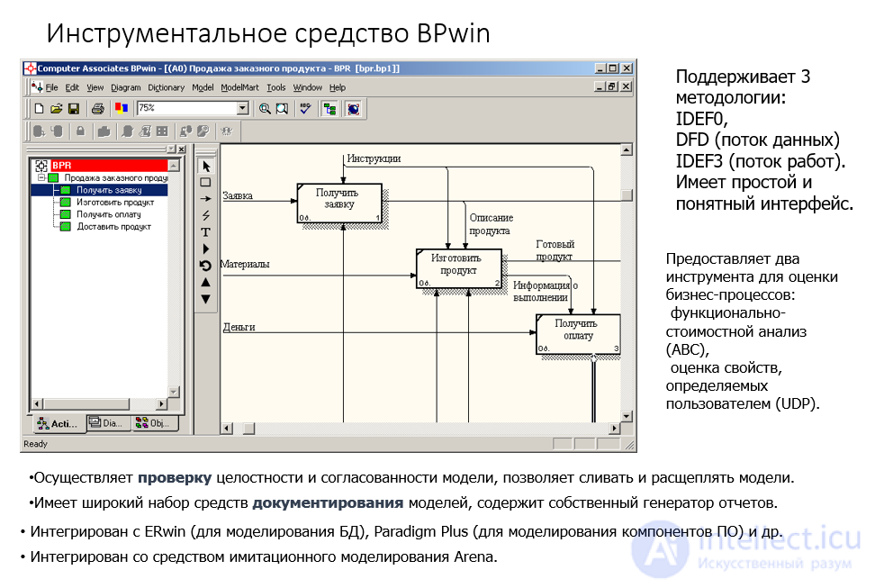Open the View menu
Screen dimensions: 875x588
coord(95,87)
